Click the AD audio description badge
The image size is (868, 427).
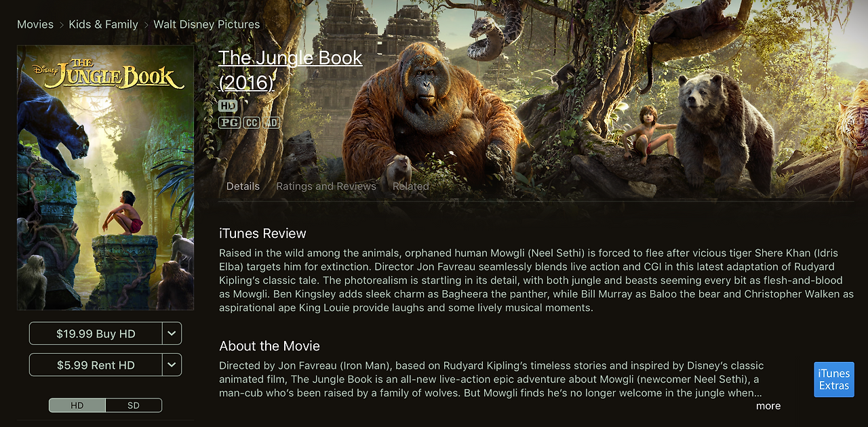coord(271,123)
